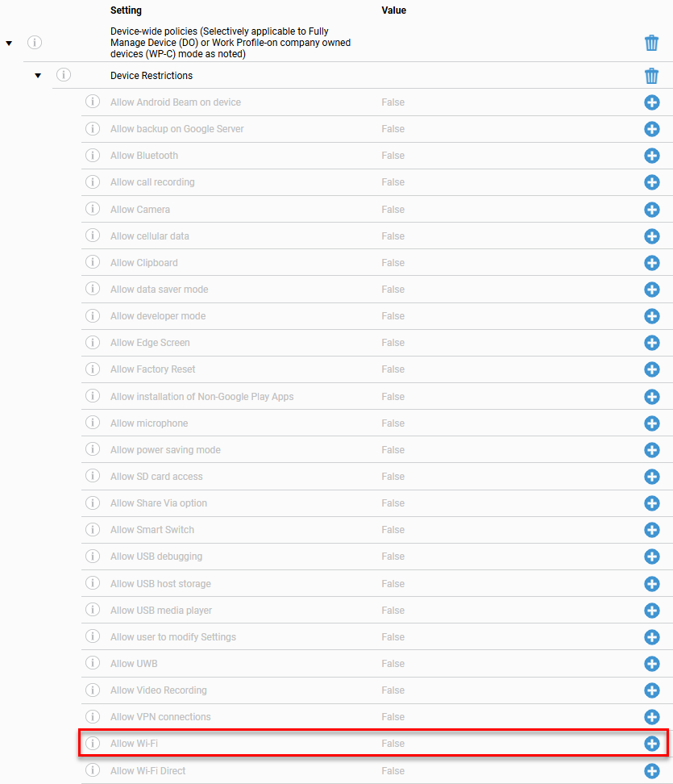
Task: Select the Allow Wi-Fi row label
Action: pos(134,744)
